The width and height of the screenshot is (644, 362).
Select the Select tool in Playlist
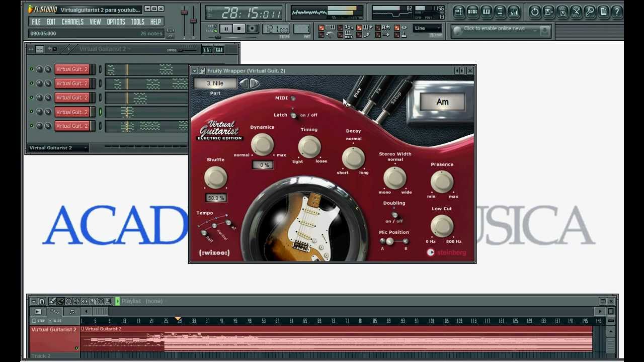click(101, 301)
